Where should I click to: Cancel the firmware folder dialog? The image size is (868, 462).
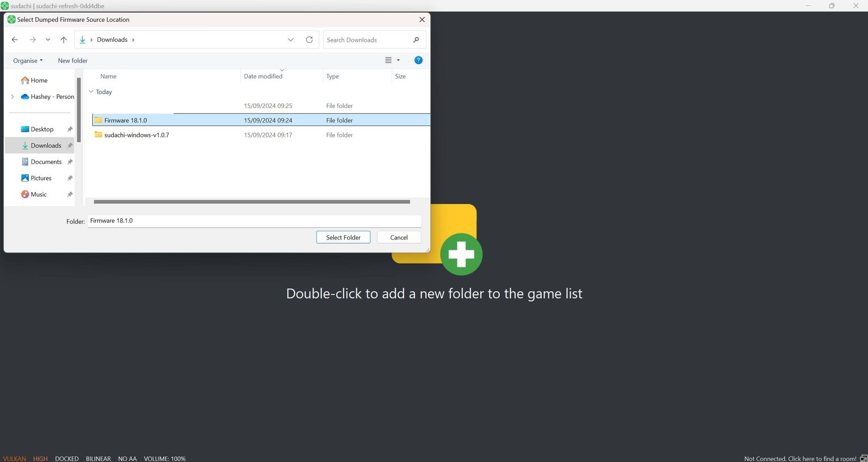coord(399,237)
